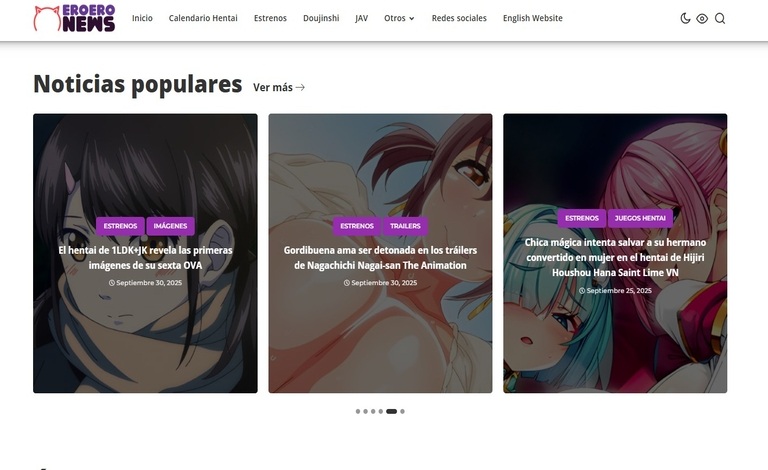Open search with the magnifier icon
Screen dimensions: 768x470
point(720,19)
